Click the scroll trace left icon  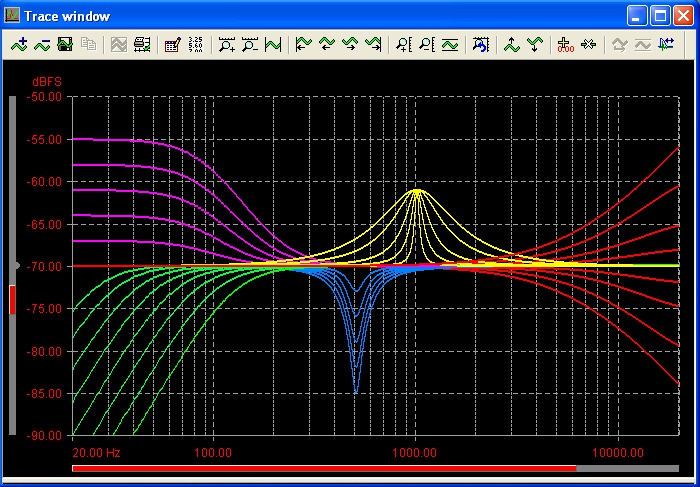coord(327,44)
